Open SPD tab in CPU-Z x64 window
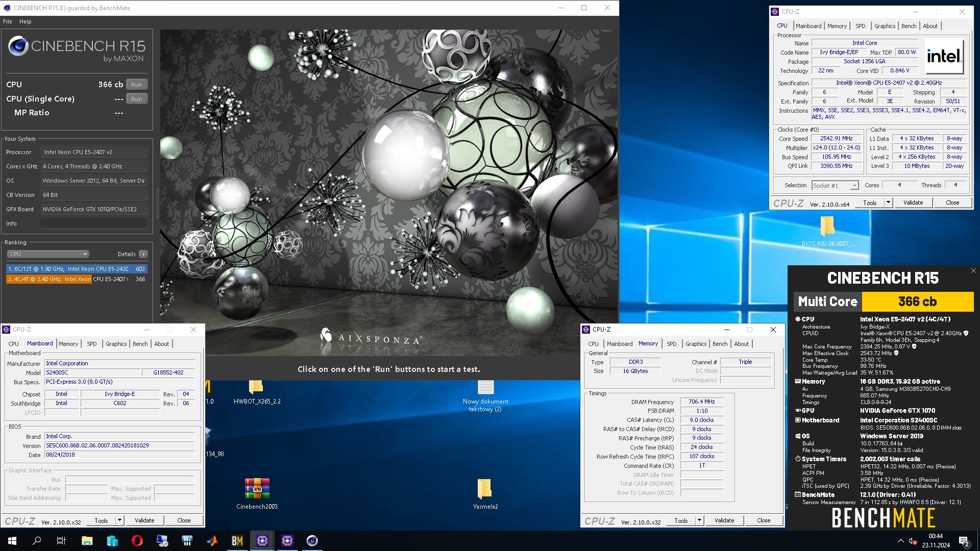 860,26
